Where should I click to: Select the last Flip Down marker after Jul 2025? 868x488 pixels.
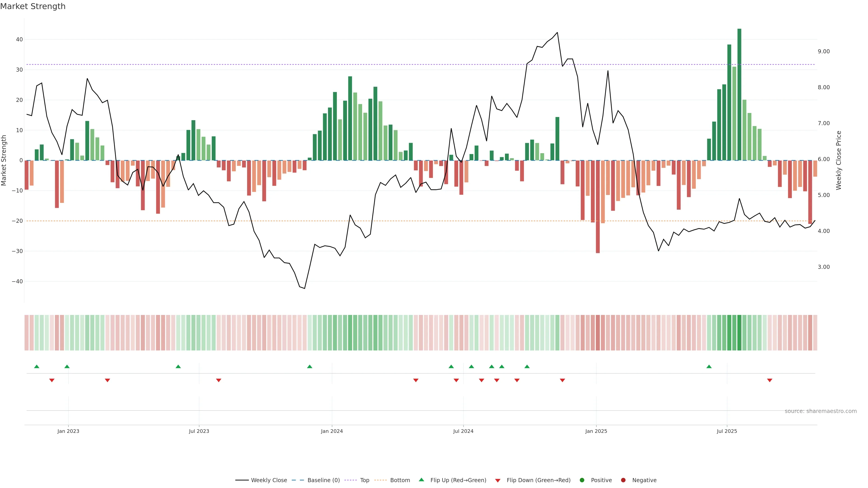770,380
